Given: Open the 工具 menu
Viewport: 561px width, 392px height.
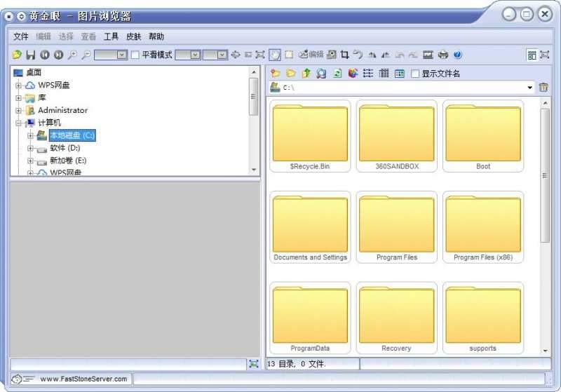Looking at the screenshot, I should [111, 36].
